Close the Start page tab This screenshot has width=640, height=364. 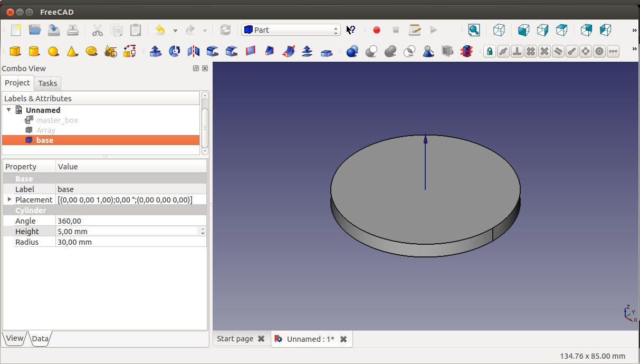click(x=261, y=339)
